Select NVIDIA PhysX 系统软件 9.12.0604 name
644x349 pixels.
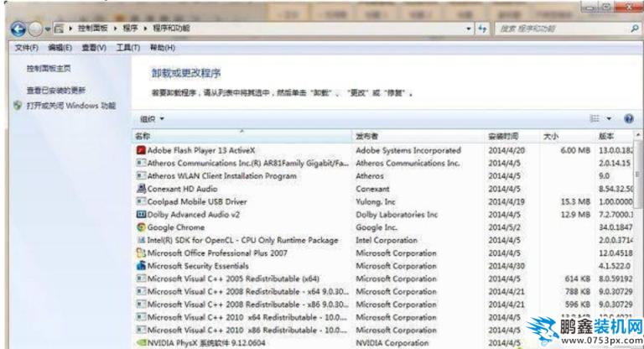(x=206, y=343)
